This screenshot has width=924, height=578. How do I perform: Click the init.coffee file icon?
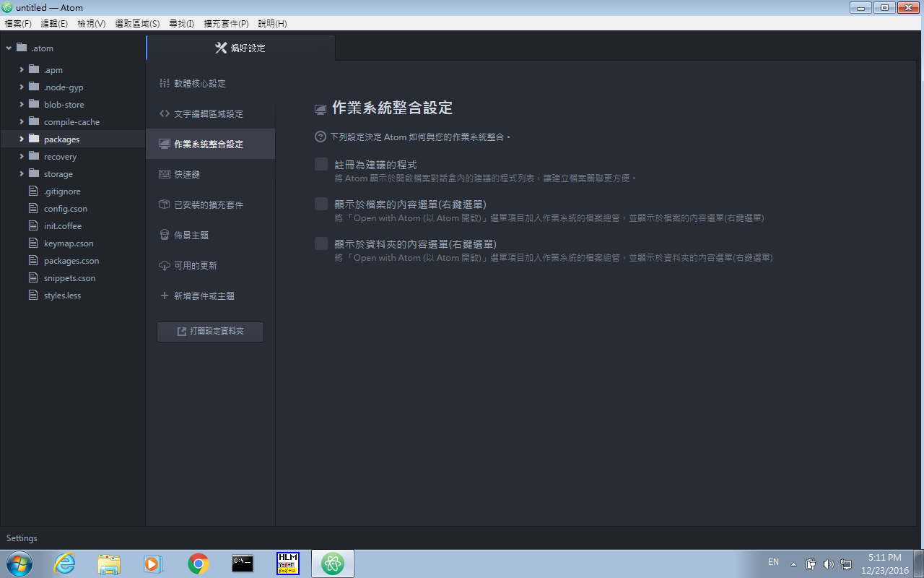32,225
